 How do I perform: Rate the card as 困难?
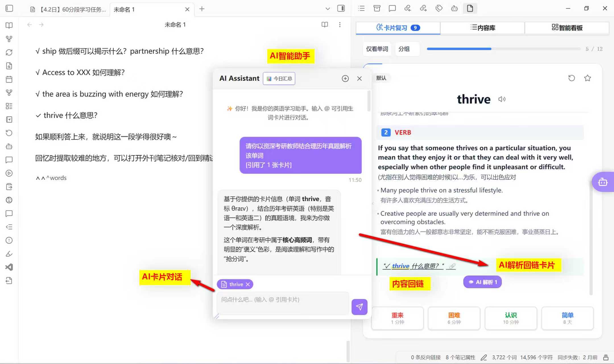[454, 318]
